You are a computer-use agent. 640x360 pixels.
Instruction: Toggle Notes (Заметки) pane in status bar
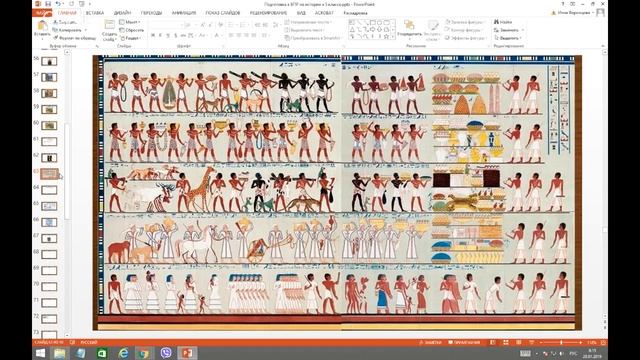430,342
